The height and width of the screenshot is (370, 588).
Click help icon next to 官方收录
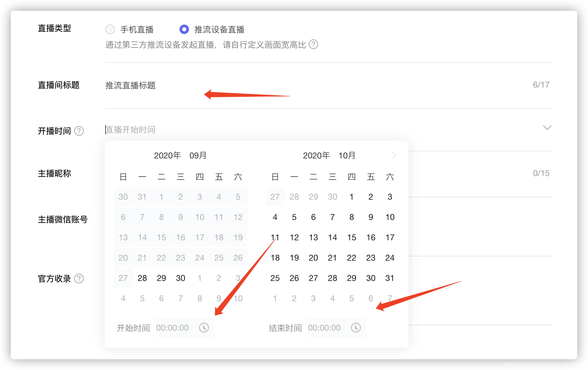[x=79, y=279]
